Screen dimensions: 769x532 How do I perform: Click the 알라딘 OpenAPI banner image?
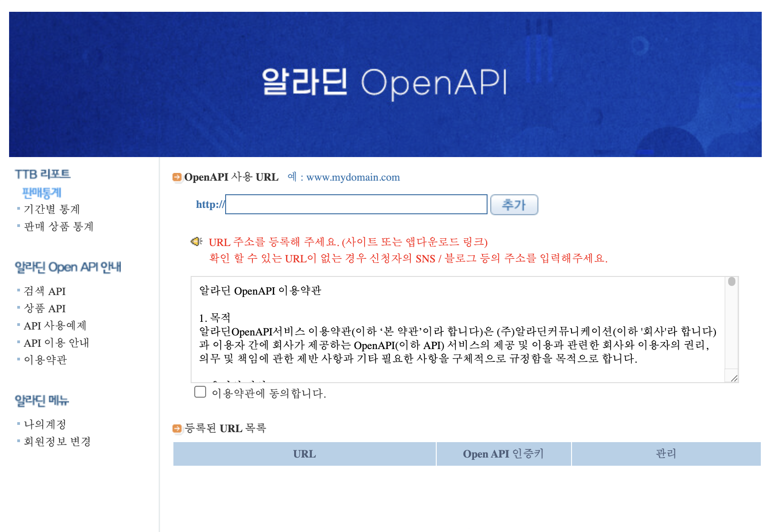tap(385, 84)
